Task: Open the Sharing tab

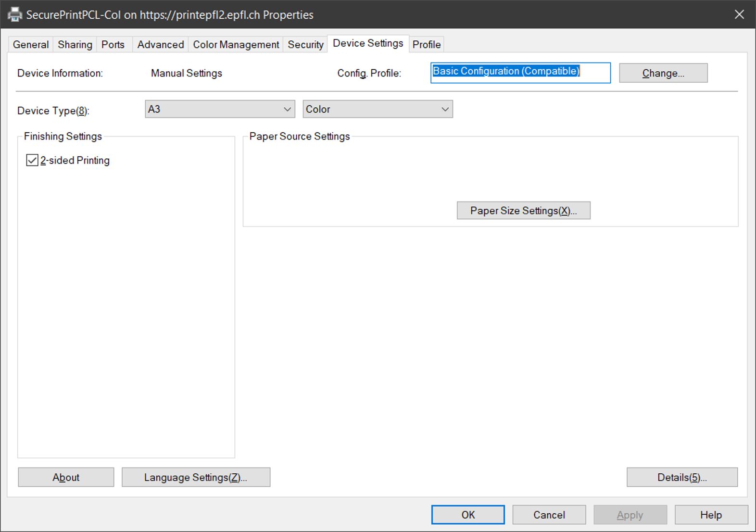Action: coord(75,45)
